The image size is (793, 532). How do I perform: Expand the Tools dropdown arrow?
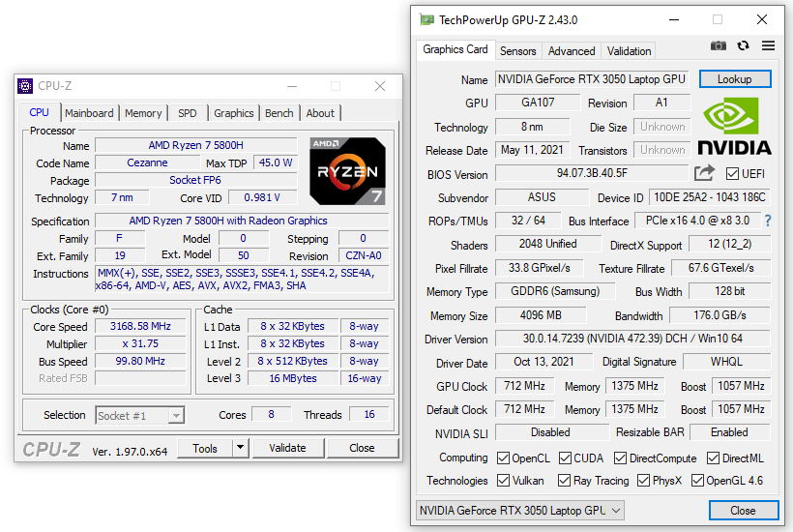click(x=240, y=448)
